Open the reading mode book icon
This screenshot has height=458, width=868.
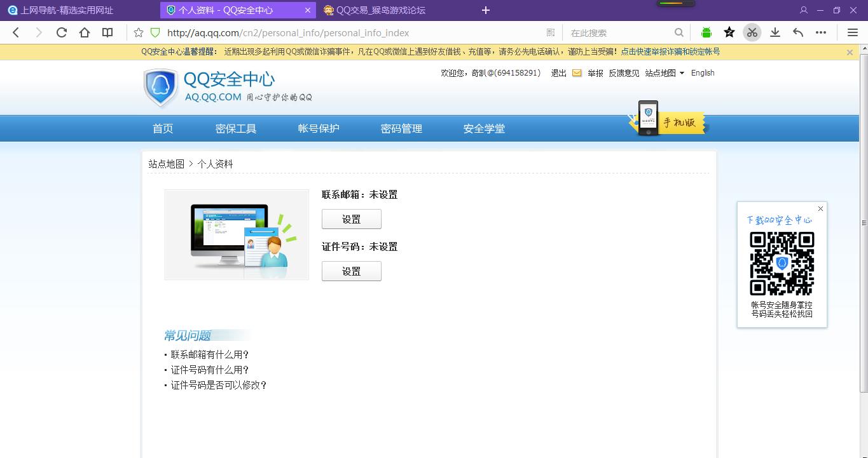(x=107, y=32)
